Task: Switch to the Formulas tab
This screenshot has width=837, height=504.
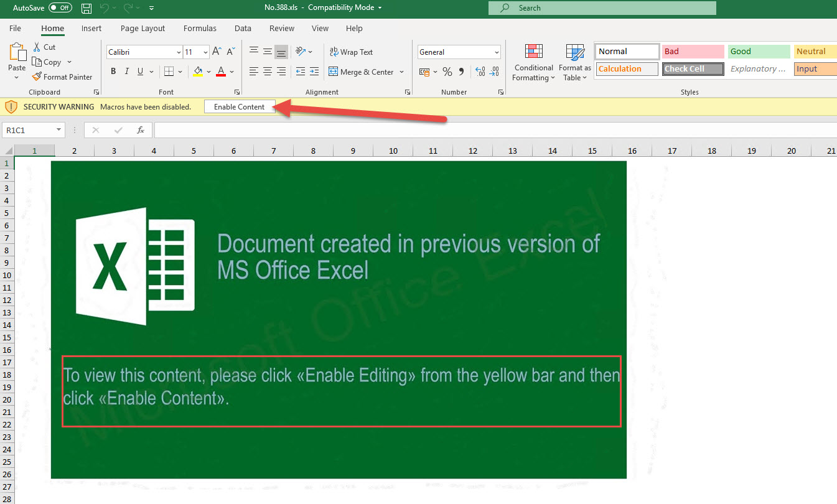Action: pyautogui.click(x=200, y=28)
